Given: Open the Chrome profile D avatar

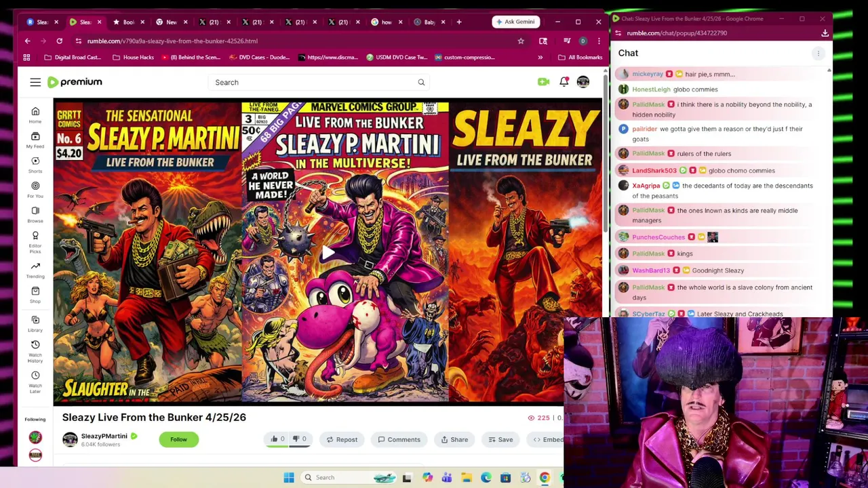Looking at the screenshot, I should pyautogui.click(x=583, y=41).
